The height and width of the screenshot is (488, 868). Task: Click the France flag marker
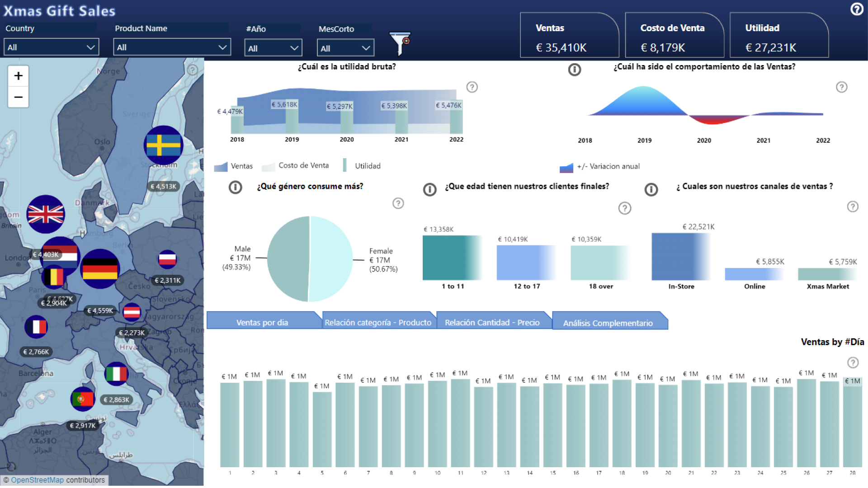click(36, 327)
